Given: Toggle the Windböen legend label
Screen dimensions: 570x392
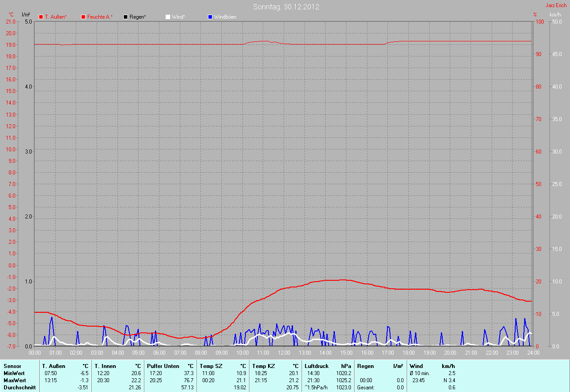Looking at the screenshot, I should [225, 17].
